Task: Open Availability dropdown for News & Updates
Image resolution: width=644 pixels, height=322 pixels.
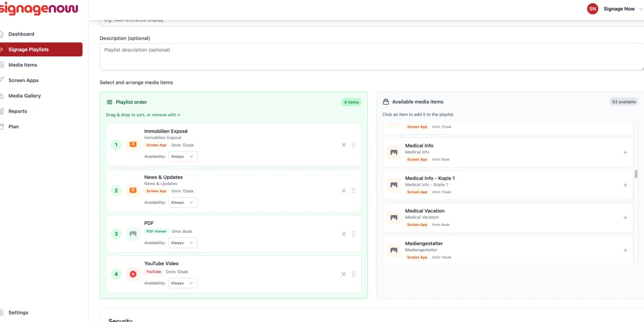Action: (183, 202)
